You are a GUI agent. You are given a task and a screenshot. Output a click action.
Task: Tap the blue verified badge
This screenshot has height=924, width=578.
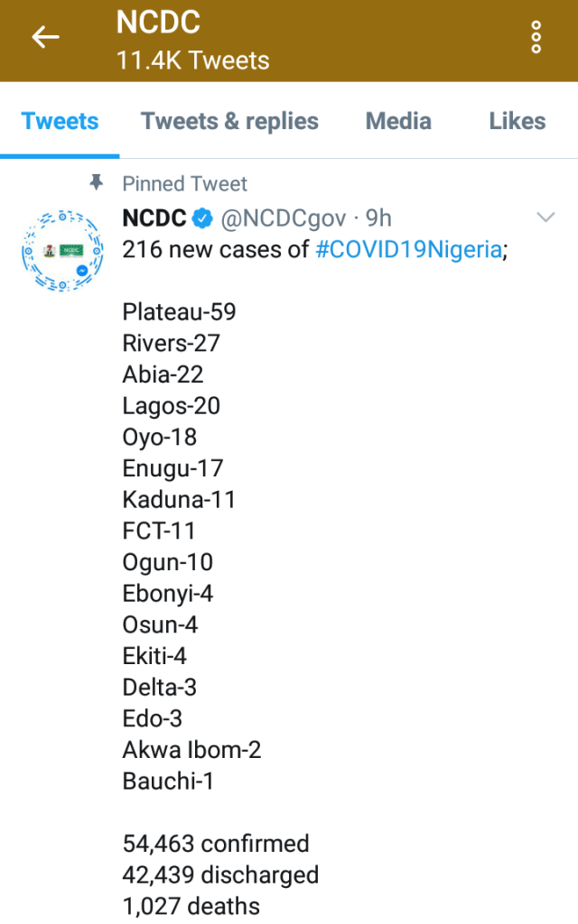(x=204, y=218)
